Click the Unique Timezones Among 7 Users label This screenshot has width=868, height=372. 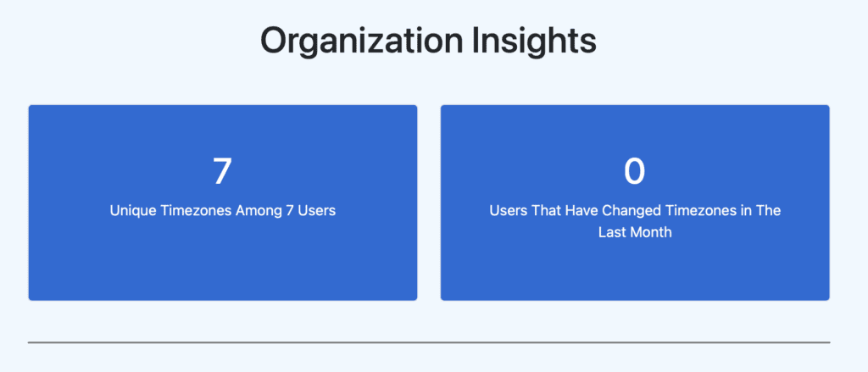223,211
